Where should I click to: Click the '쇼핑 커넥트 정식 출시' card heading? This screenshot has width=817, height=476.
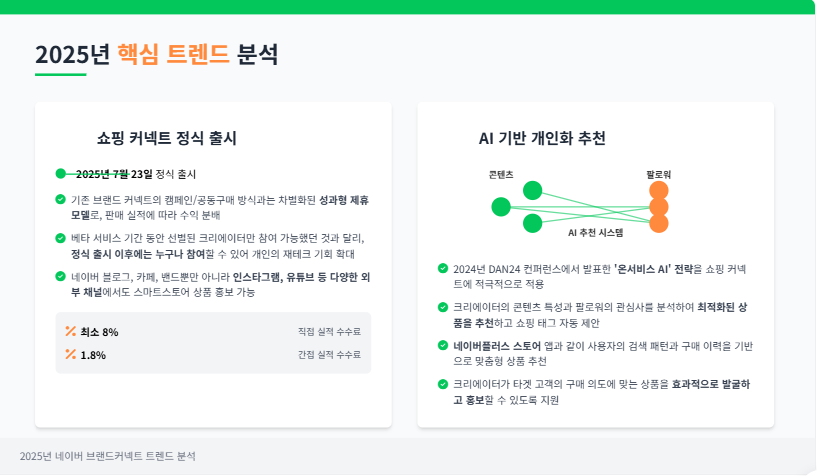[167, 138]
